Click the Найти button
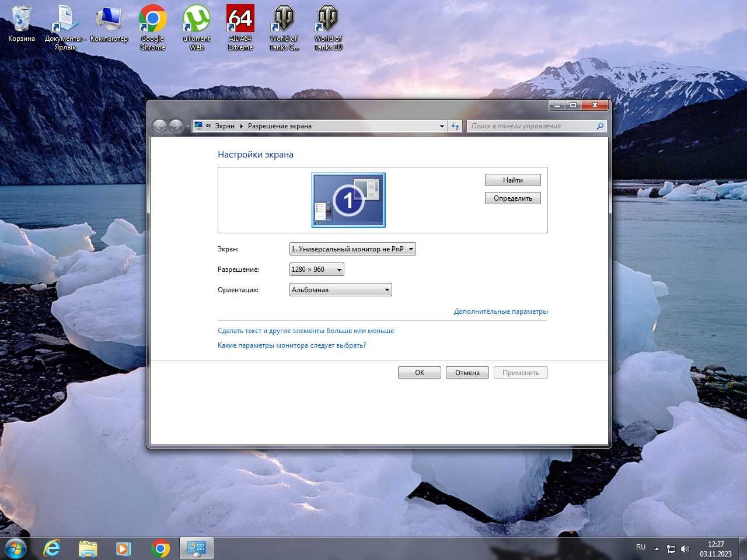The width and height of the screenshot is (747, 560). pos(513,180)
